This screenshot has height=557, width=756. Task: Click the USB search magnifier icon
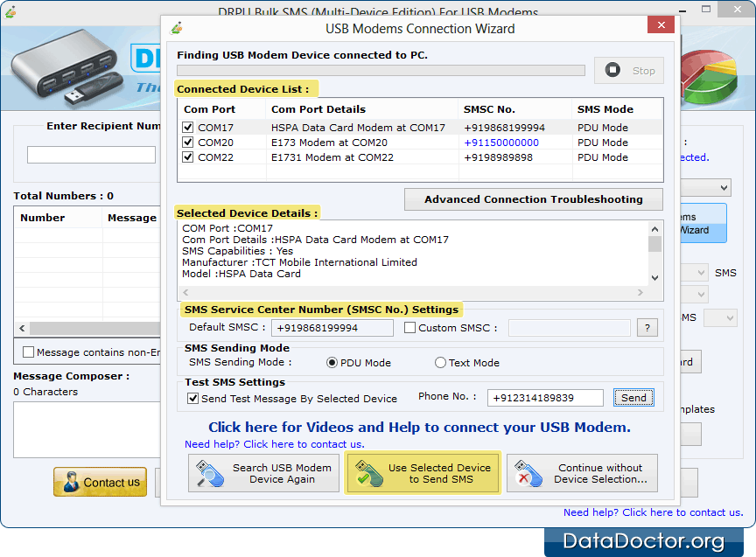(210, 473)
